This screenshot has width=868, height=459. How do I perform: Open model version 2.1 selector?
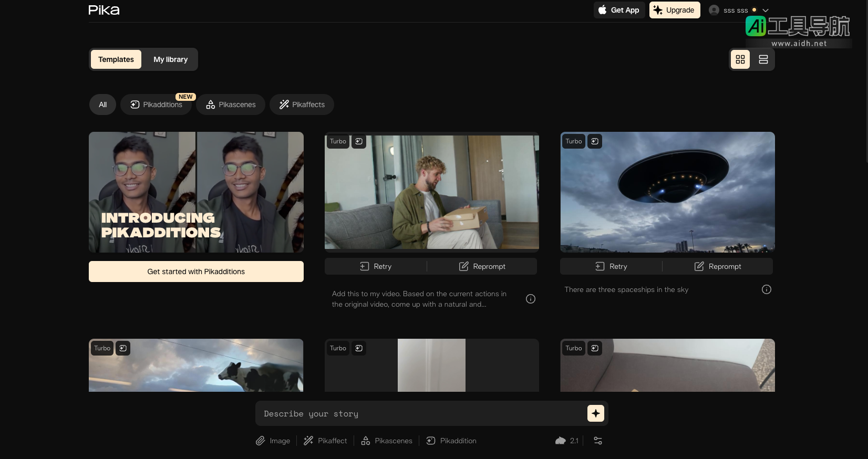pyautogui.click(x=567, y=441)
